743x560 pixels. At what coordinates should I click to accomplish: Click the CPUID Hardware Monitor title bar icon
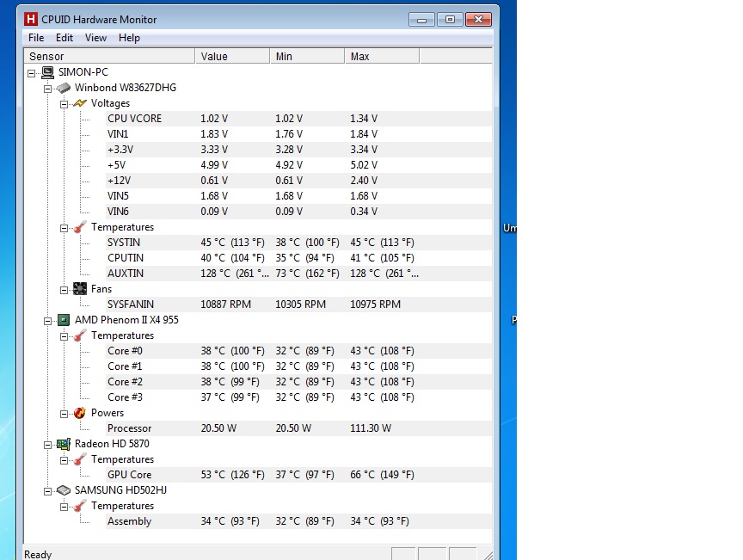31,20
